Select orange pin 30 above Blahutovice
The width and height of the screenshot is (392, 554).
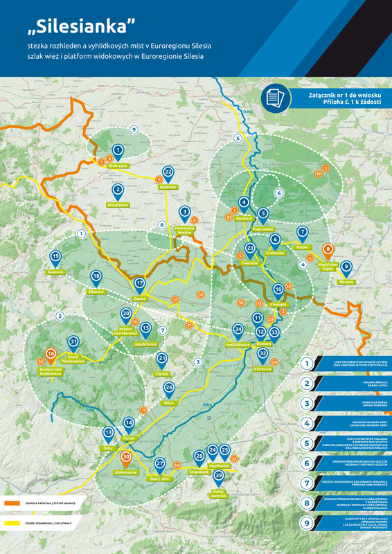tap(126, 459)
